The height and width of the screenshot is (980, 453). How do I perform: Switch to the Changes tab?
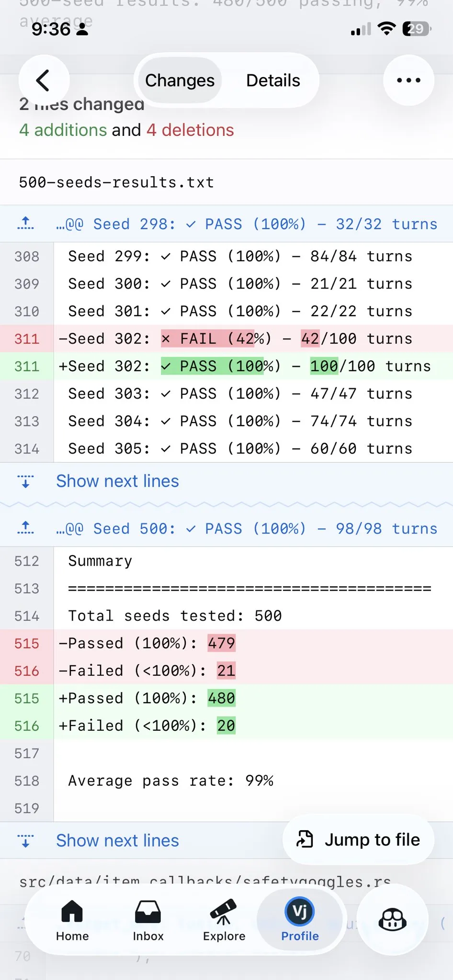[180, 80]
